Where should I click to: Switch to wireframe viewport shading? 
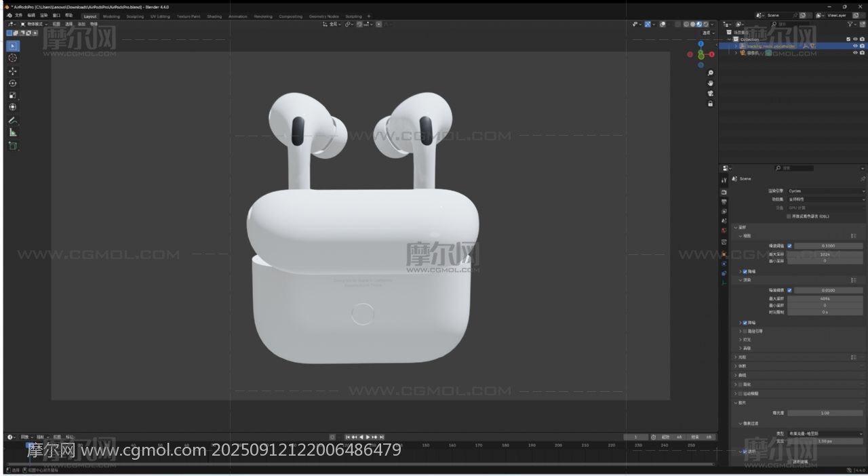(686, 24)
